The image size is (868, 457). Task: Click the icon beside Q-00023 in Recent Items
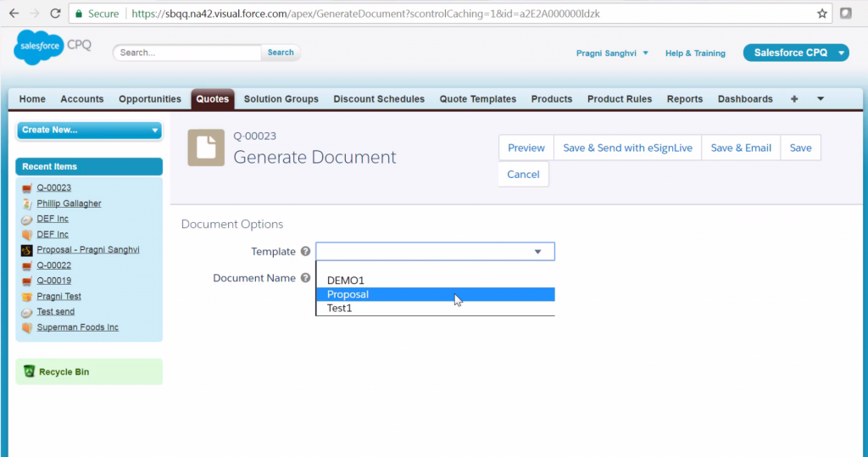(26, 187)
